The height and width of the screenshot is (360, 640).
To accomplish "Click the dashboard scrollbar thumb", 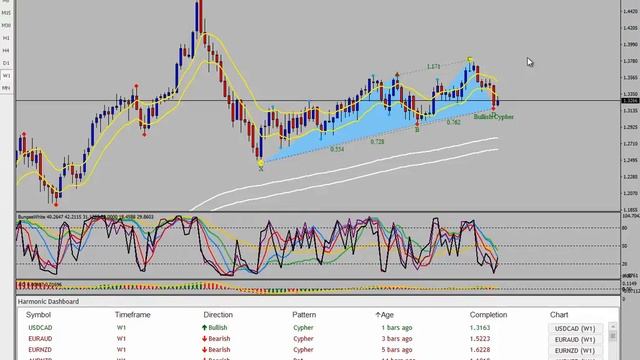I will pos(612,336).
